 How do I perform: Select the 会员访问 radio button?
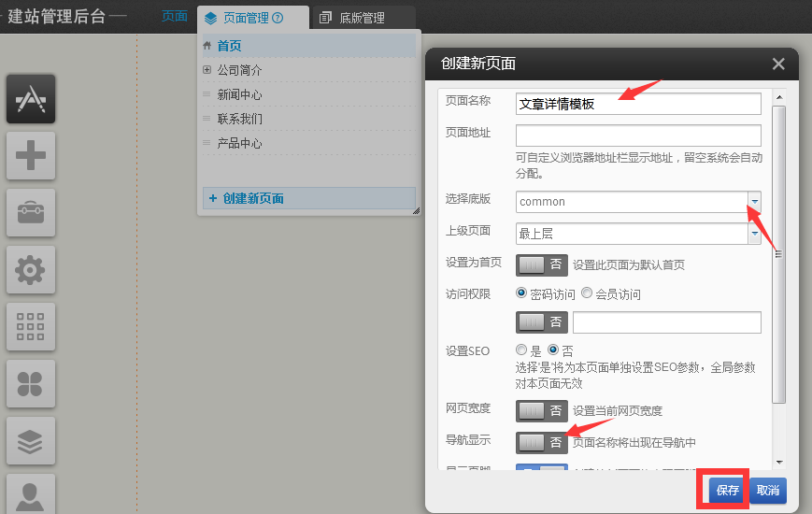587,293
